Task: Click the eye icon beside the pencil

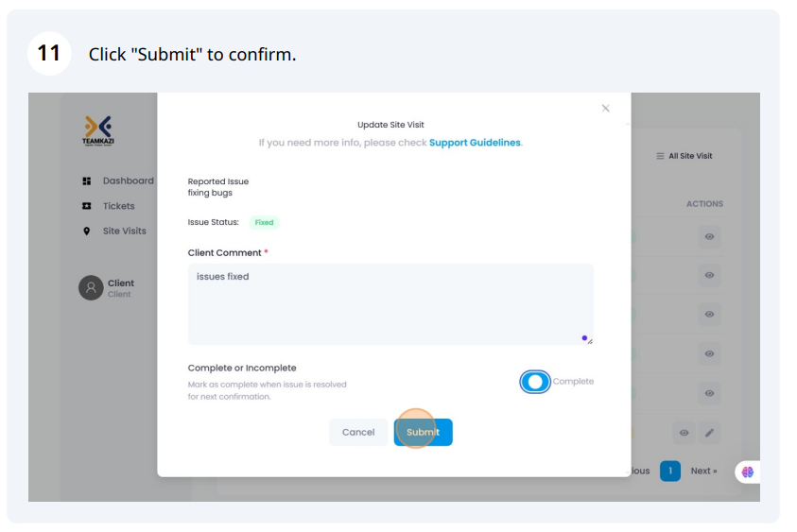Action: pos(684,433)
